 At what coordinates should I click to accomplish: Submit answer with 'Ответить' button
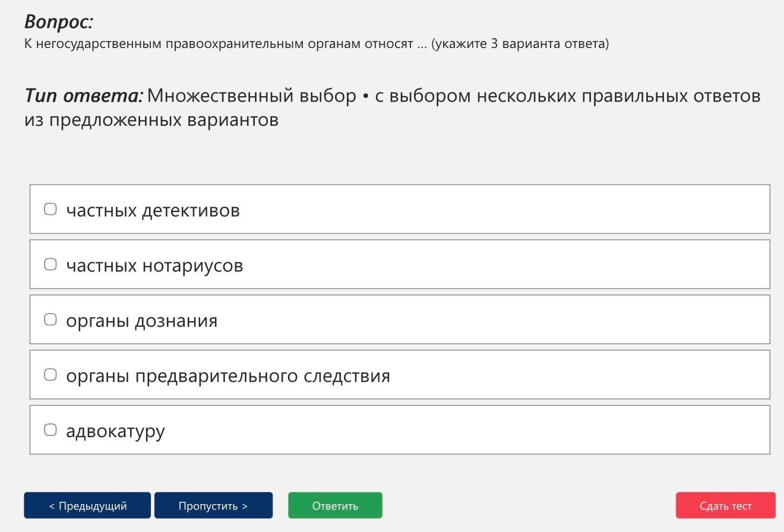(335, 505)
